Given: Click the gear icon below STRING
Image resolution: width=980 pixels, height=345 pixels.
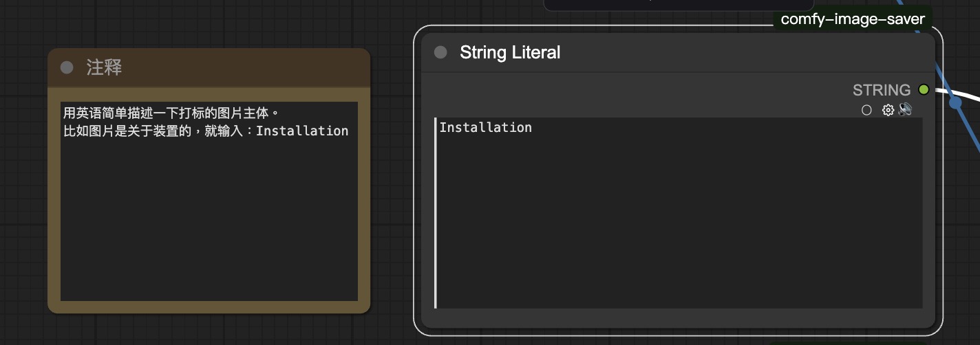Looking at the screenshot, I should point(888,110).
